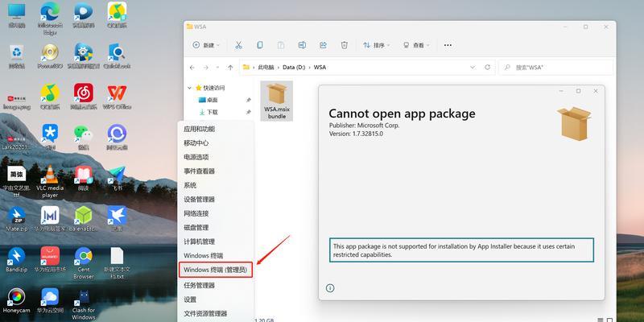Click the Copy icon in Explorer toolbar
This screenshot has width=644, height=322.
click(260, 46)
